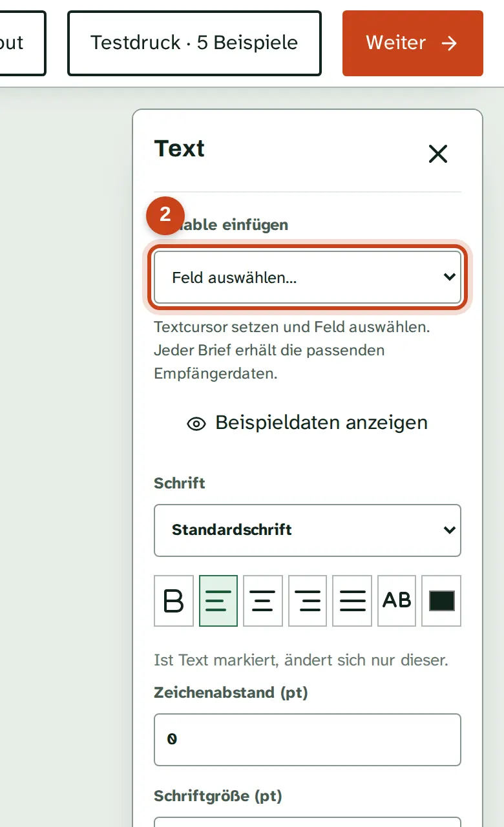Toggle bold formatting with the B icon
Viewport: 504px width, 827px height.
174,601
